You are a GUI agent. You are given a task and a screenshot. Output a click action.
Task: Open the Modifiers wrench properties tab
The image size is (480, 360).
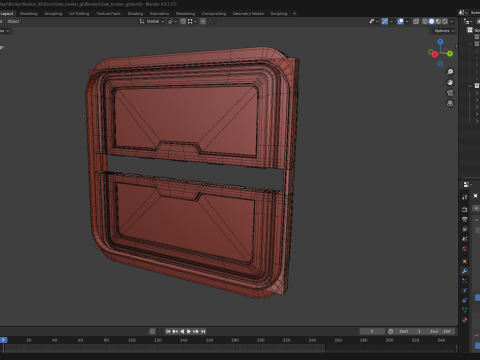[465, 271]
